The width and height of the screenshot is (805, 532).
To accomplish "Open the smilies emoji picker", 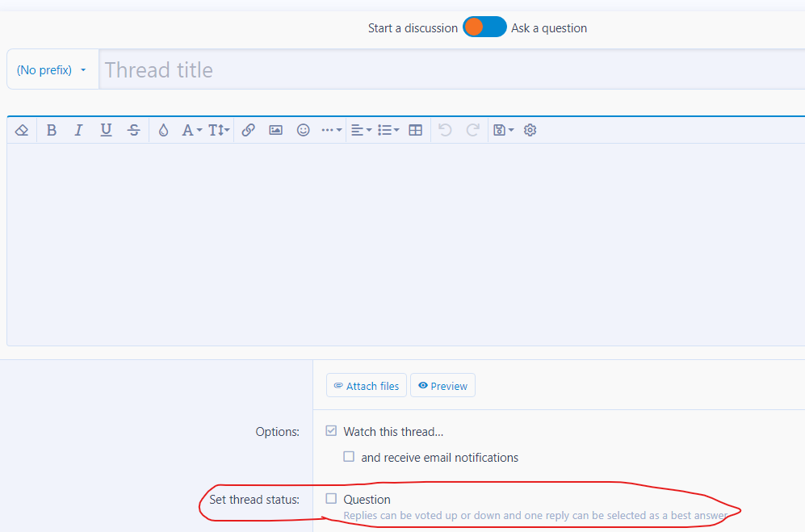I will [303, 131].
